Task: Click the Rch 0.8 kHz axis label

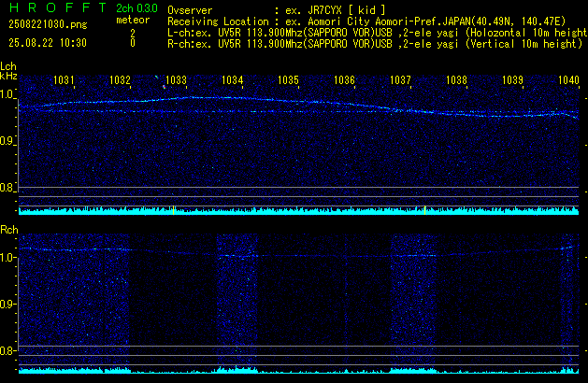Action: [7, 350]
